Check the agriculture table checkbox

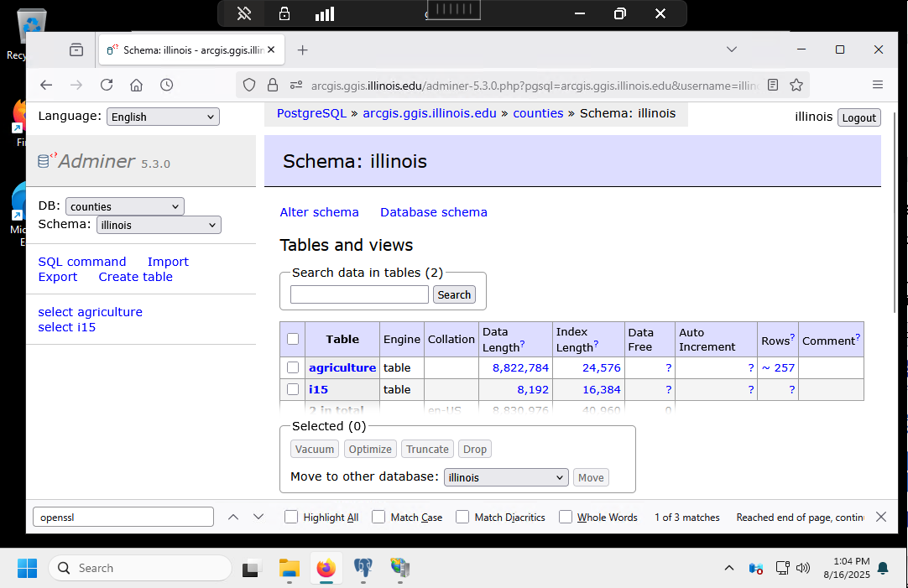pyautogui.click(x=293, y=367)
